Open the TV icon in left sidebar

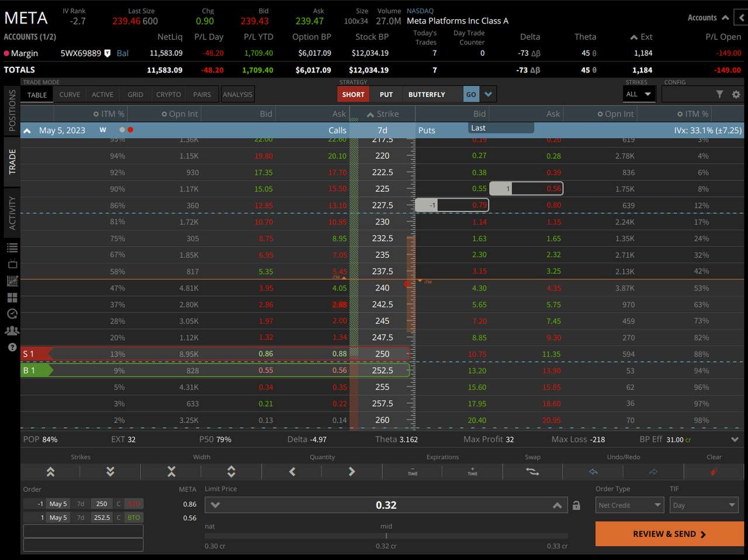12,264
